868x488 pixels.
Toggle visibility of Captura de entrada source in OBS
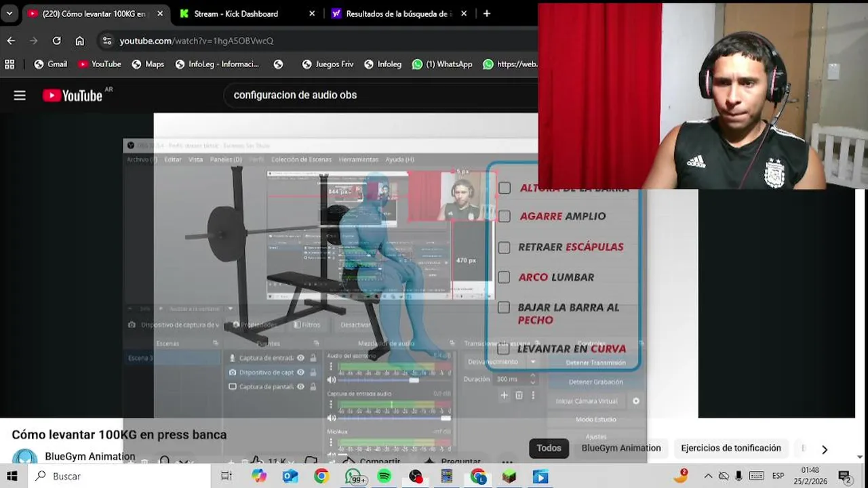point(300,358)
